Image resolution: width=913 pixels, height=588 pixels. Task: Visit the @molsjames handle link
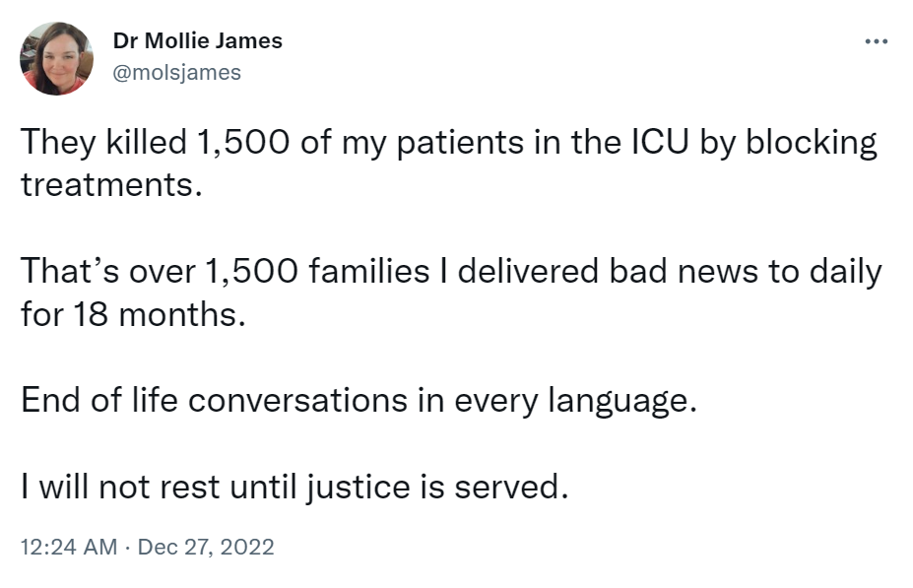[x=177, y=73]
